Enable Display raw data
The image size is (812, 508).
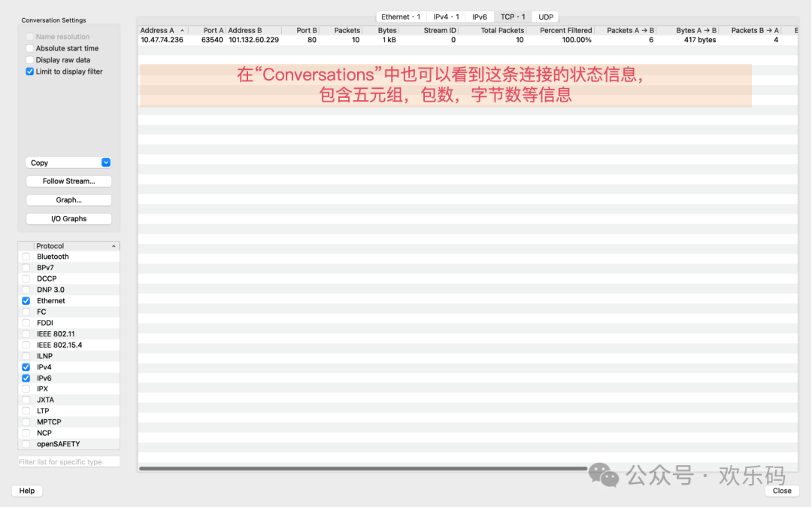[29, 59]
